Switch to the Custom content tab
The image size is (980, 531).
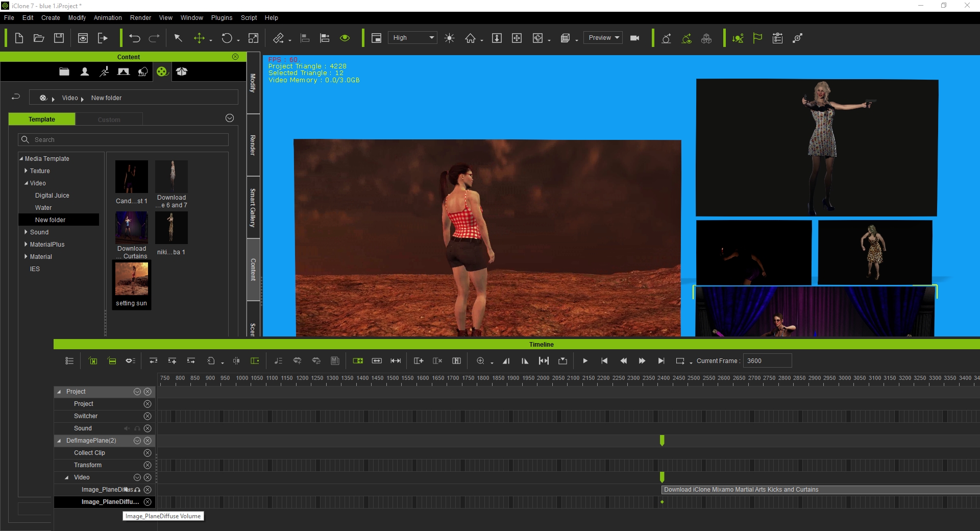pos(109,119)
